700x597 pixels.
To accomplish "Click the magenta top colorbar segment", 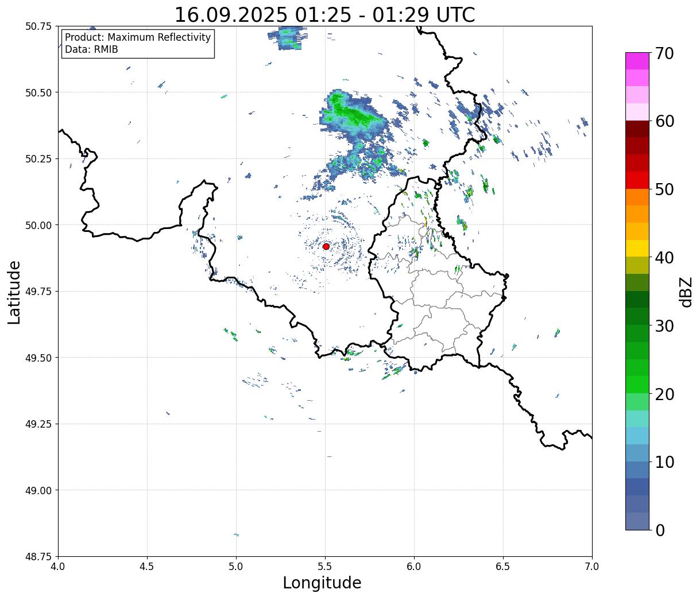I will coord(637,61).
